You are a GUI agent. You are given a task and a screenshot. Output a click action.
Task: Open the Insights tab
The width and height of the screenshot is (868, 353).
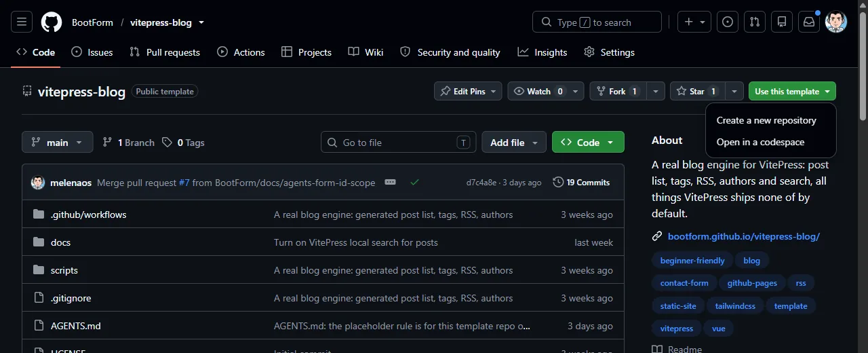[x=542, y=52]
